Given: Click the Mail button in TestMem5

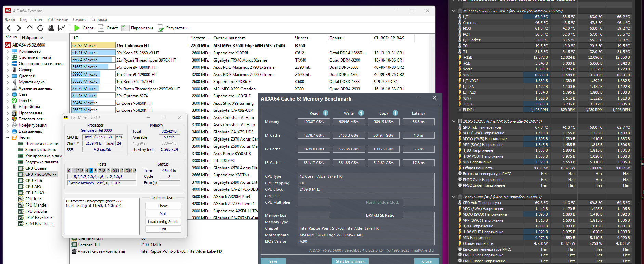Looking at the screenshot, I should click(163, 214).
